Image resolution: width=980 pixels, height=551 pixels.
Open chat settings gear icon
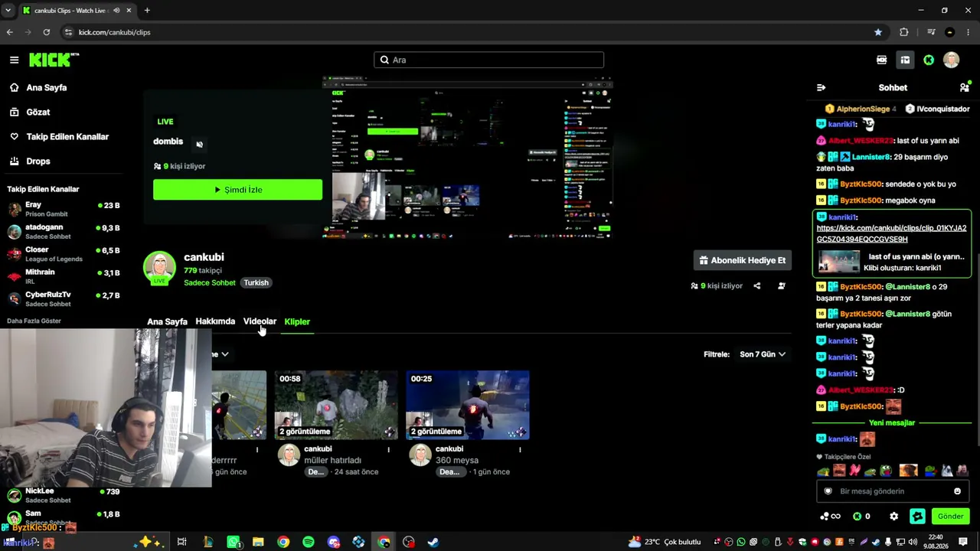point(893,517)
